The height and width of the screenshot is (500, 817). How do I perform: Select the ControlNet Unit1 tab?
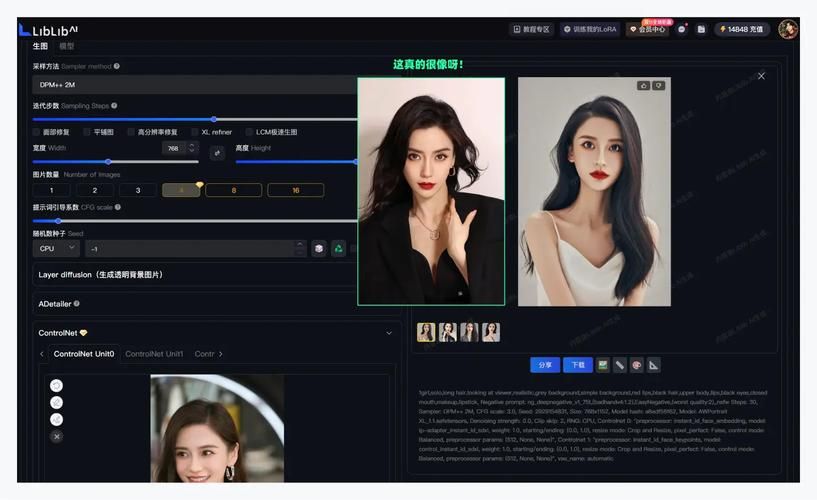[154, 354]
